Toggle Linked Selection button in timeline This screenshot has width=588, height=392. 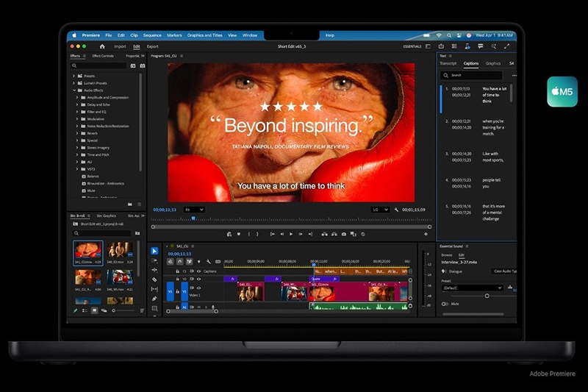coord(189,262)
